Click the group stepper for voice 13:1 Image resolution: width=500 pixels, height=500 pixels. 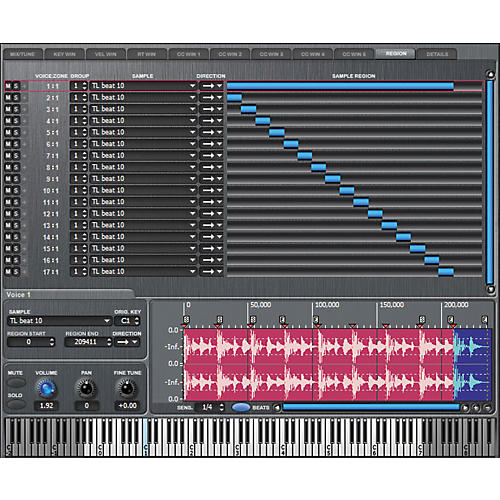pos(84,225)
